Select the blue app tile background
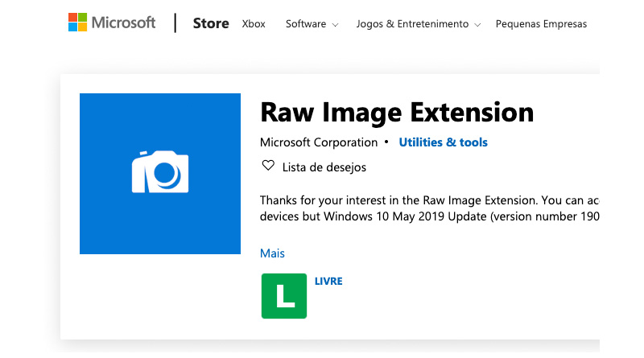Screen dimensions: 644x358 coord(105,121)
